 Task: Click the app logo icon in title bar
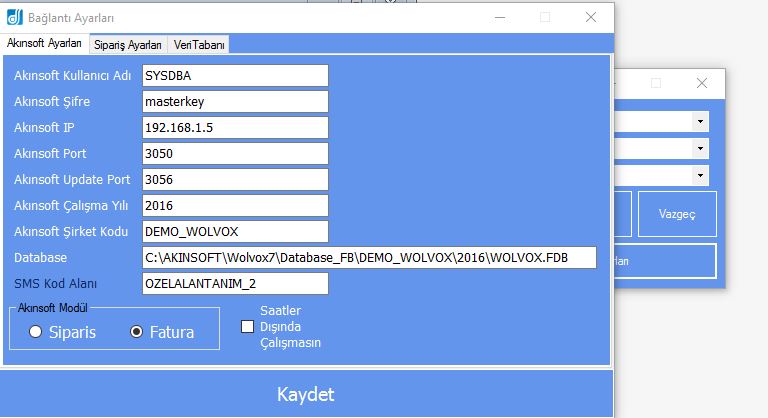(x=15, y=18)
